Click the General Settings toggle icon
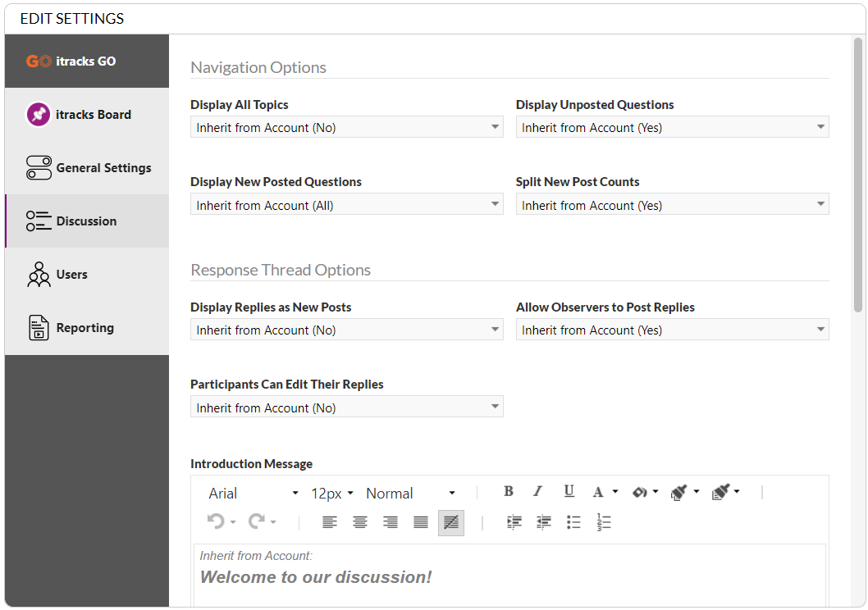Viewport: 868px width, 610px height. [39, 167]
